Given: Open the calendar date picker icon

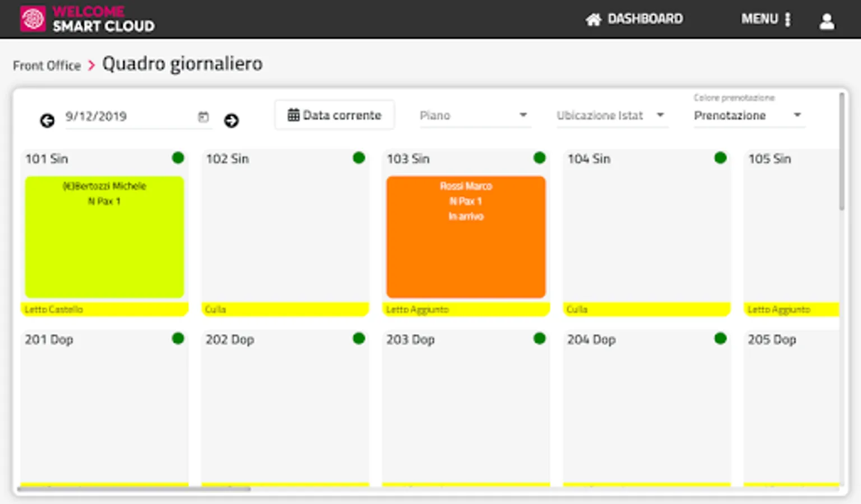Looking at the screenshot, I should pyautogui.click(x=203, y=116).
